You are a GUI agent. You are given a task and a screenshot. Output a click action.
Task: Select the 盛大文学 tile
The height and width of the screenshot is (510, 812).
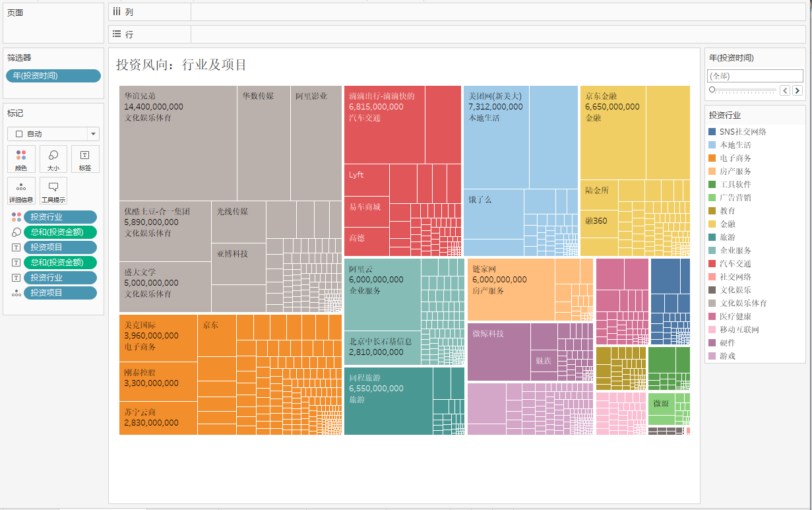166,287
